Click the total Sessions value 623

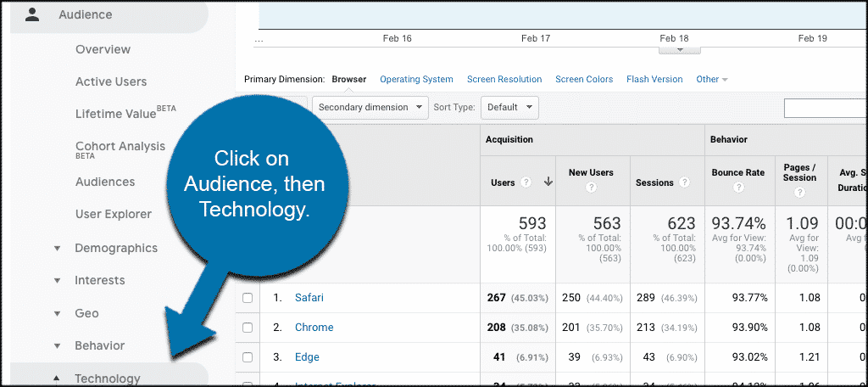681,223
